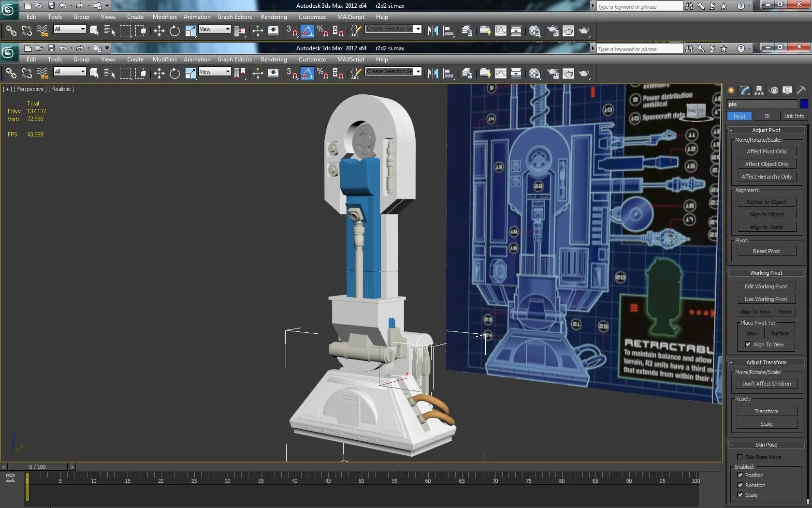Toggle Window/Crossing selection in the lower toolbar
This screenshot has width=812, height=508.
pos(141,74)
